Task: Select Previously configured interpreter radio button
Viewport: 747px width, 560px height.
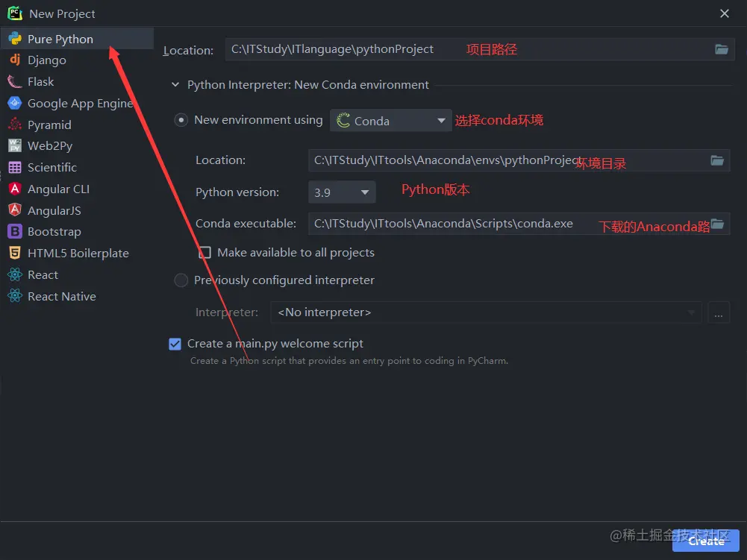Action: tap(181, 280)
